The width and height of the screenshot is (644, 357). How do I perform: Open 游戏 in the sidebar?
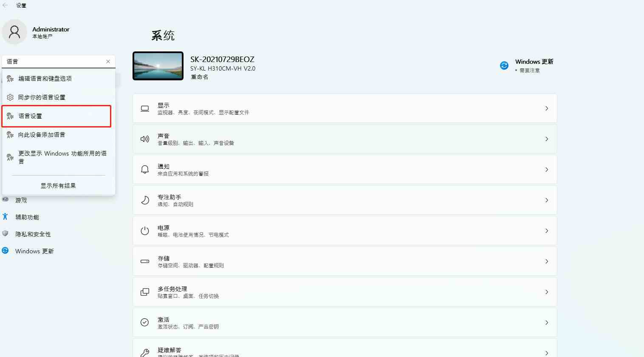[x=21, y=200]
